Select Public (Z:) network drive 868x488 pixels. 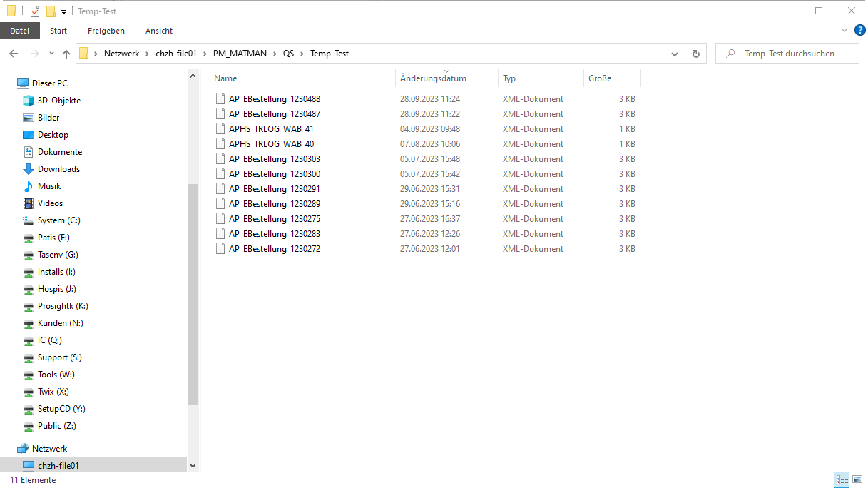(x=57, y=426)
